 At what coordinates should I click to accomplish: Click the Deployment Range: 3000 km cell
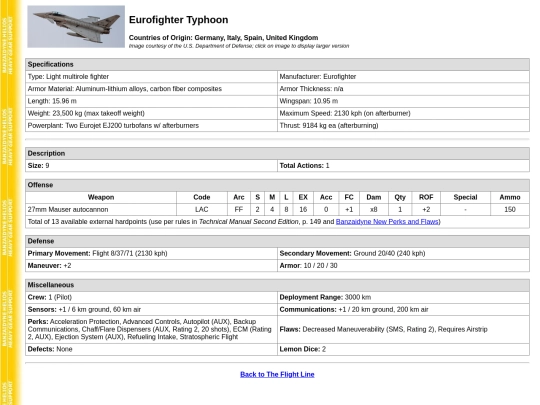pyautogui.click(x=403, y=297)
